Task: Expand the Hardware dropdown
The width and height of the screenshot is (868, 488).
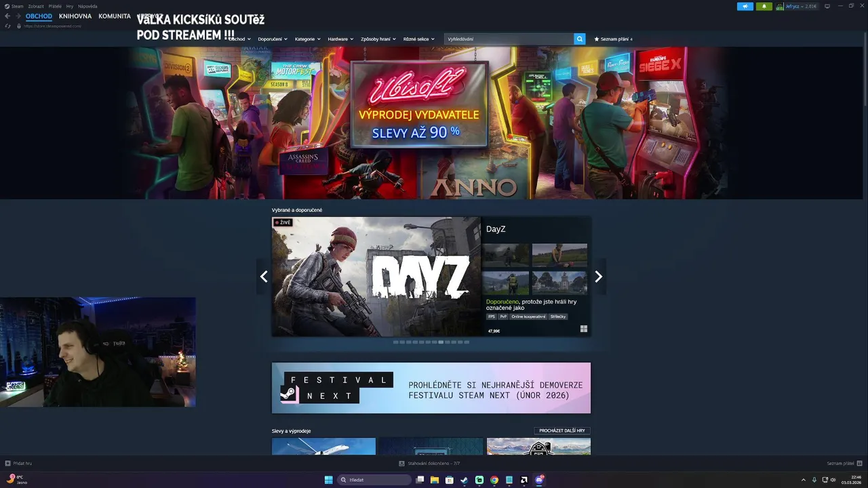Action: (x=340, y=39)
